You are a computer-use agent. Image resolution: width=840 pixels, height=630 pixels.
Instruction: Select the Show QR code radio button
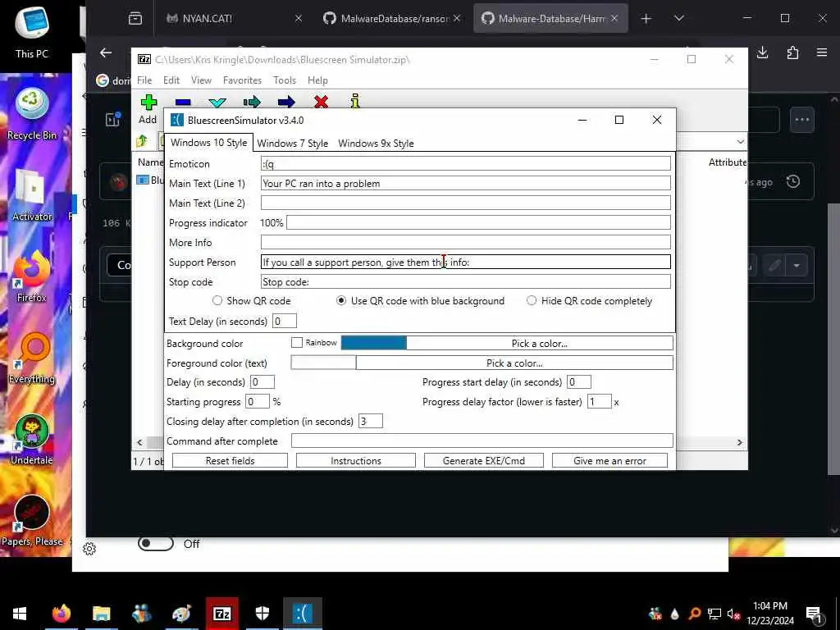pos(217,300)
